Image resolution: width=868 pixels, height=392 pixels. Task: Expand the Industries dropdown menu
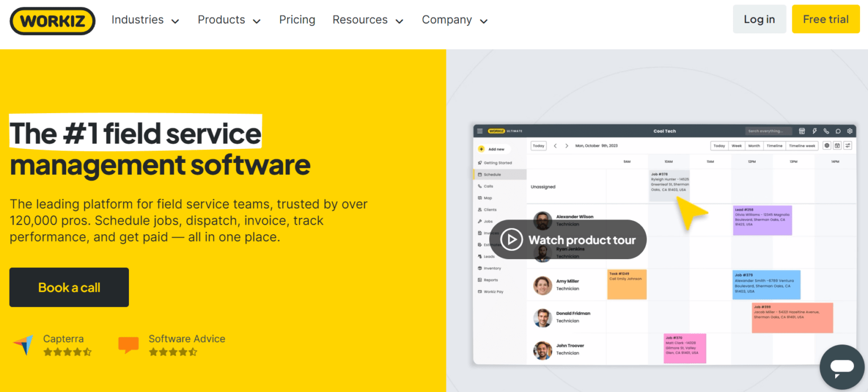[145, 20]
